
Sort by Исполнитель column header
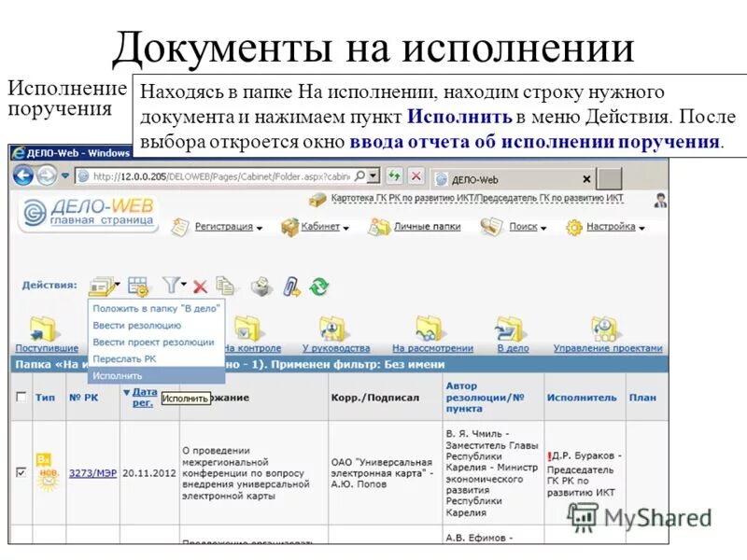582,398
